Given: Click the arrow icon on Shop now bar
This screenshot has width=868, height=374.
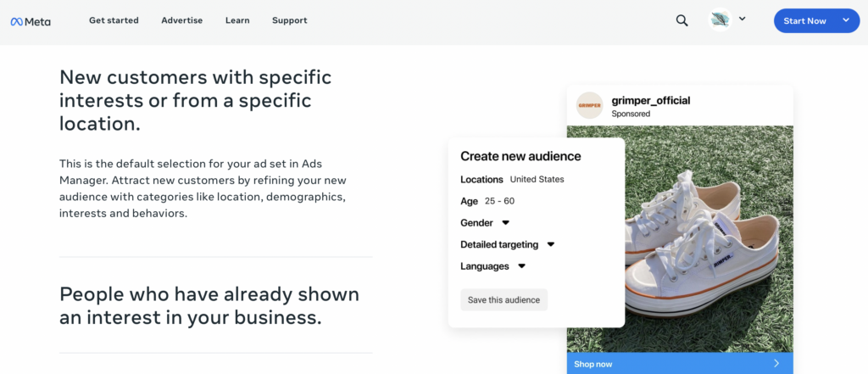Looking at the screenshot, I should (776, 364).
